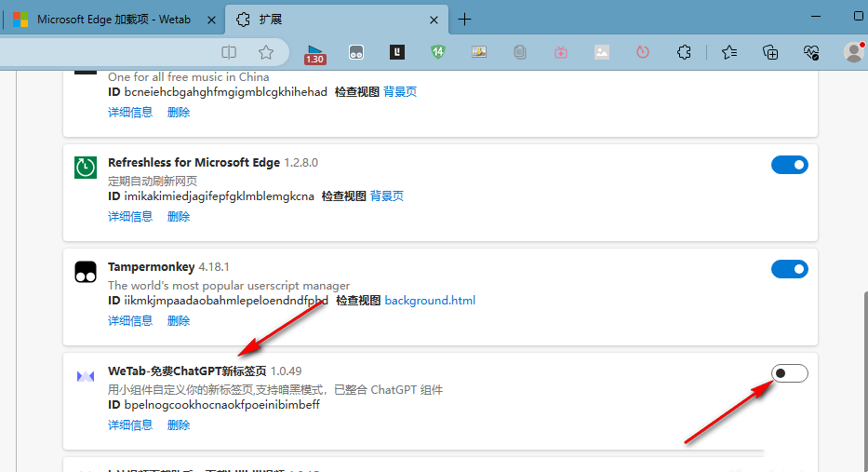Open a new tab with plus button
Screen dimensions: 868x472
pyautogui.click(x=464, y=20)
